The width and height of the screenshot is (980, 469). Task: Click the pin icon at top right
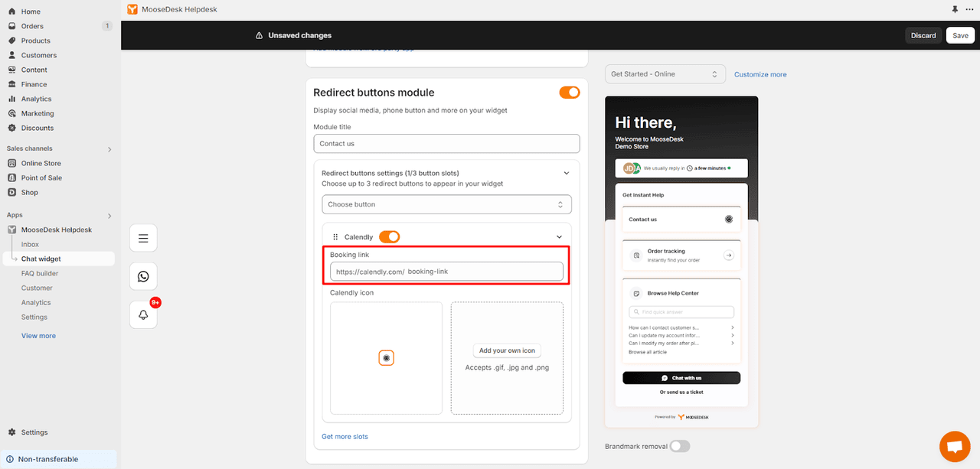point(954,9)
